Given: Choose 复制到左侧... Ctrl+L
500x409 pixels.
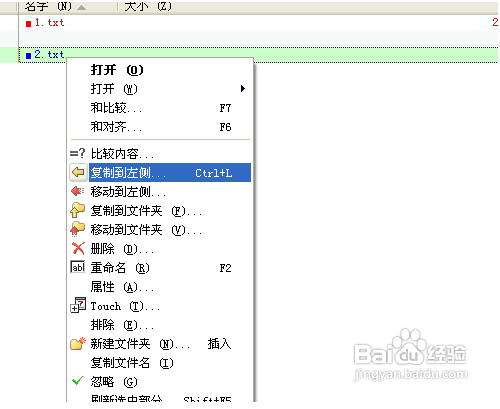Looking at the screenshot, I should click(160, 172).
